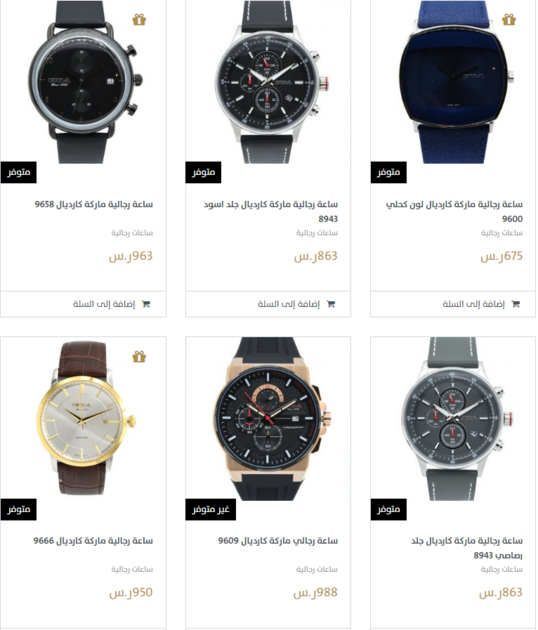The width and height of the screenshot is (538, 630).
Task: Click متوفر badge on gray watch 8943
Action: point(389,509)
